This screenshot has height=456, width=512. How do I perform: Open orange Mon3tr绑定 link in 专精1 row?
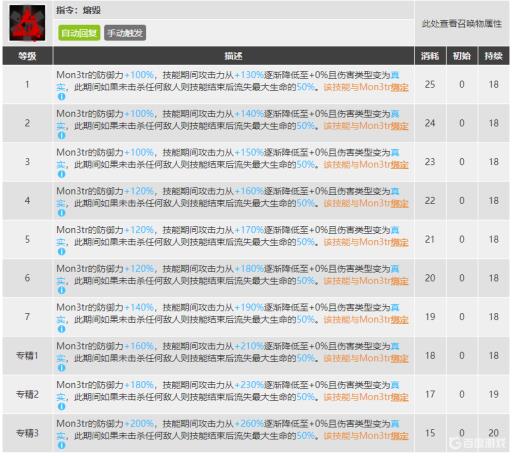[384, 358]
